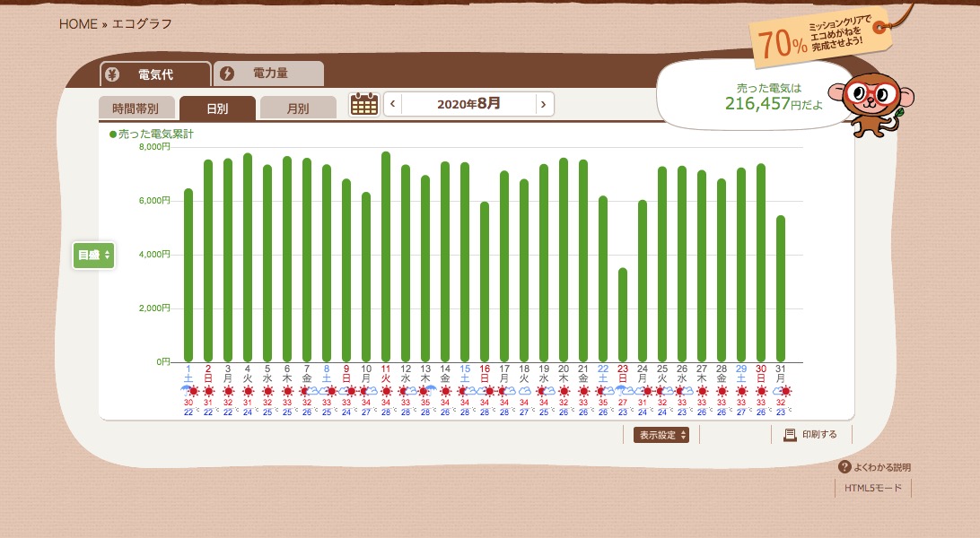Click the yen icon on 電気代 tab
Viewport: 980px width, 538px height.
tap(112, 74)
